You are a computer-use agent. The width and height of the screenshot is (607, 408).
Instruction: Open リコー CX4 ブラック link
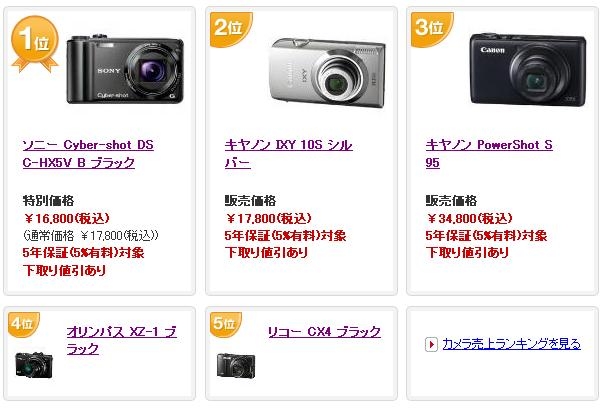324,332
